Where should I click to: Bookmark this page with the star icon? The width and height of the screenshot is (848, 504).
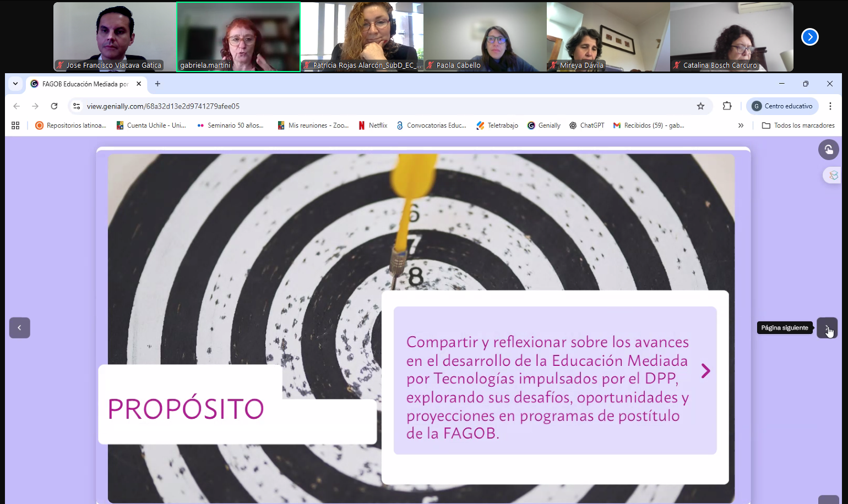coord(700,106)
